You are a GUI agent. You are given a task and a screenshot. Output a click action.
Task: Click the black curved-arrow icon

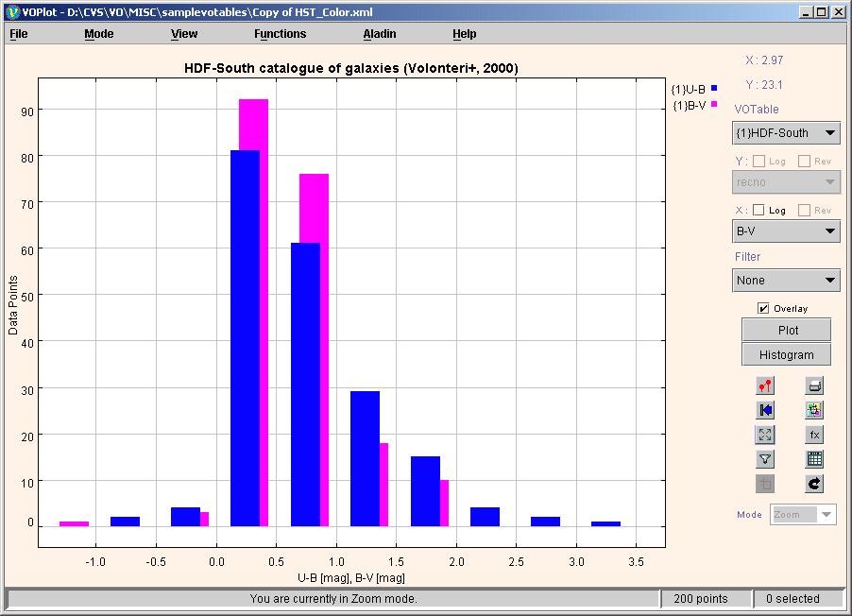click(814, 484)
